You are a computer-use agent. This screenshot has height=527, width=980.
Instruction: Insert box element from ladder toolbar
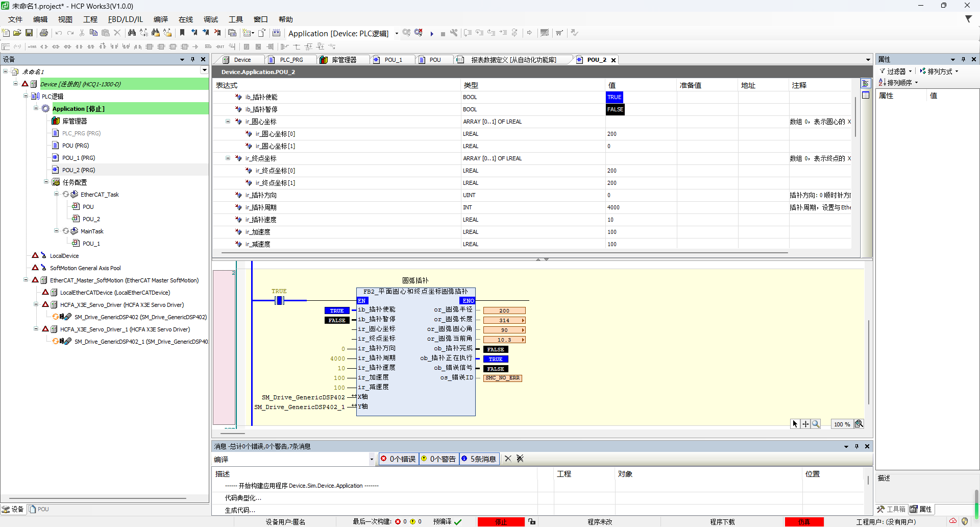tap(150, 46)
